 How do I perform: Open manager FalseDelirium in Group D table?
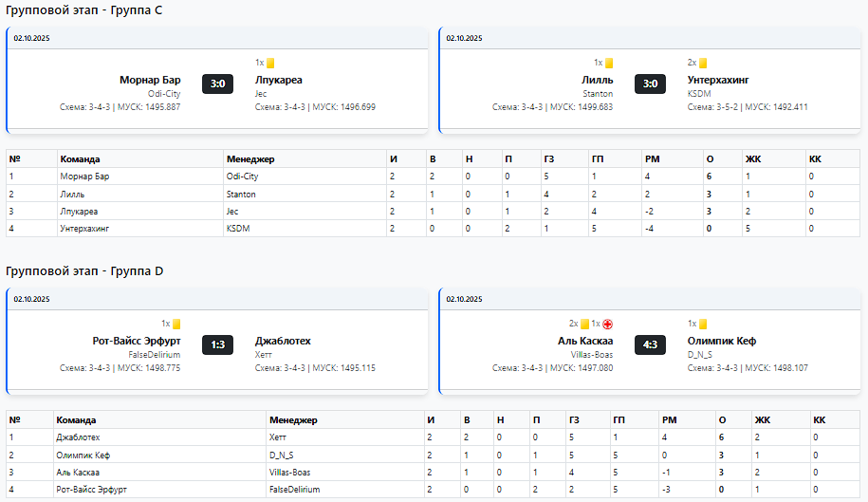[294, 490]
